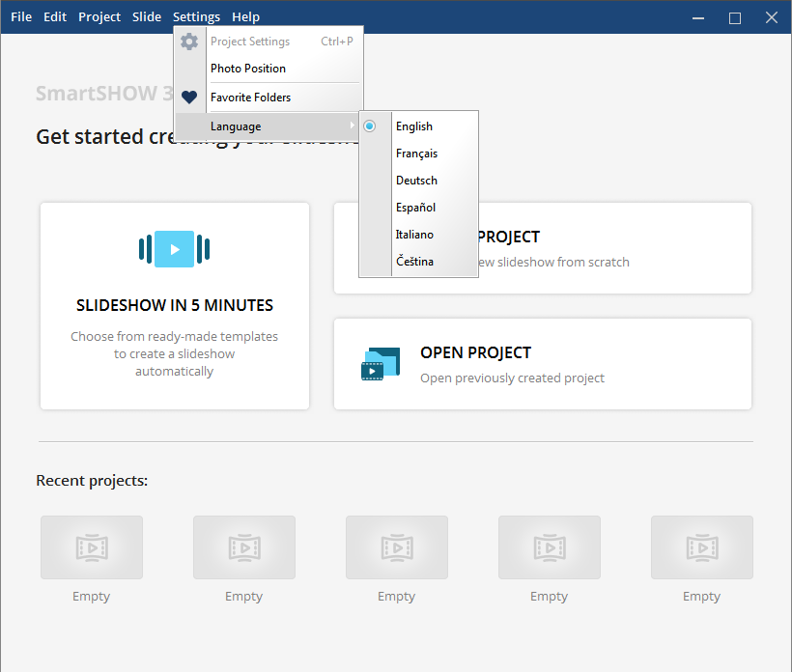
Task: Click the Open Project folder icon
Action: tap(381, 364)
